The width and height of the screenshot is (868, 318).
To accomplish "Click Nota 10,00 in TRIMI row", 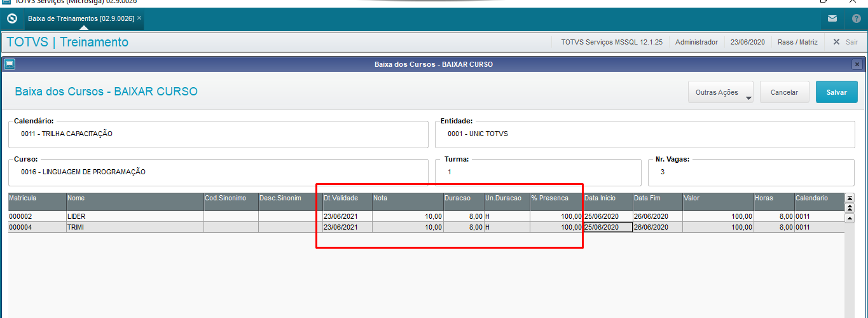I will pyautogui.click(x=408, y=227).
